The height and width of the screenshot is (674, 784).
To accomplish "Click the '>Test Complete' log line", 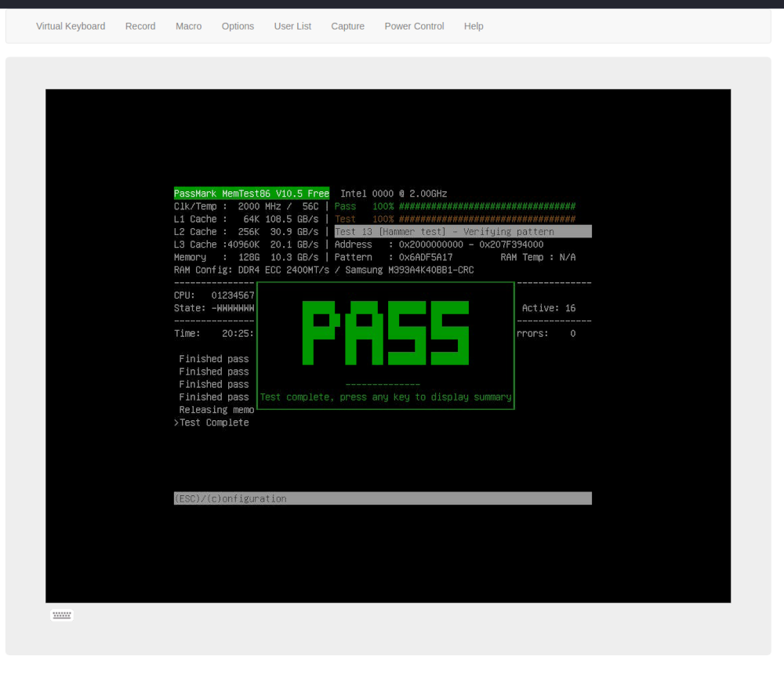I will tap(211, 422).
